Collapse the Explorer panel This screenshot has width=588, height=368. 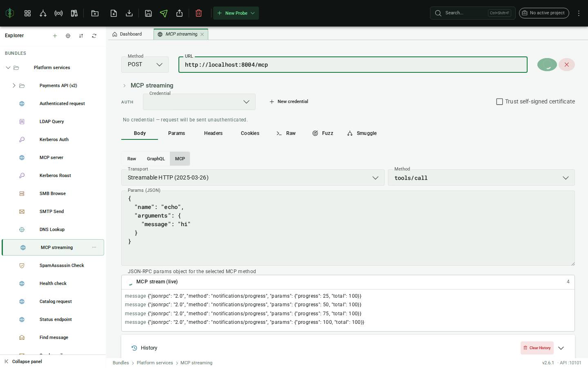[23, 361]
